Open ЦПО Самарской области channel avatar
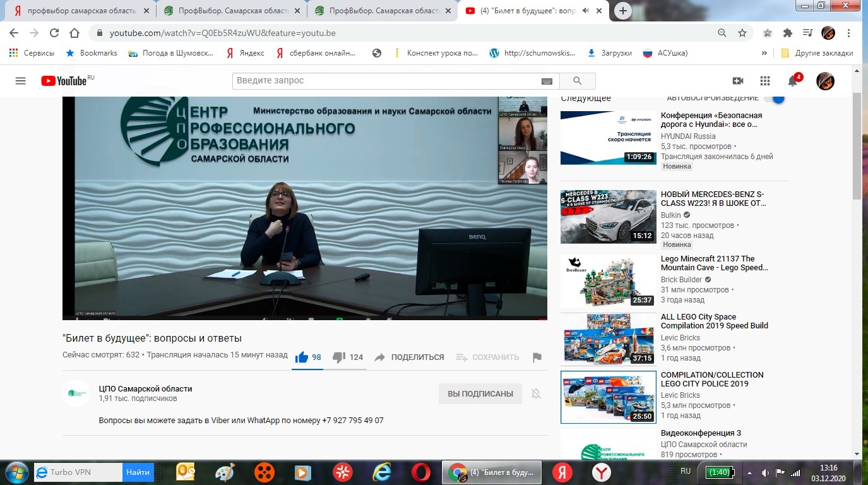 coord(76,393)
